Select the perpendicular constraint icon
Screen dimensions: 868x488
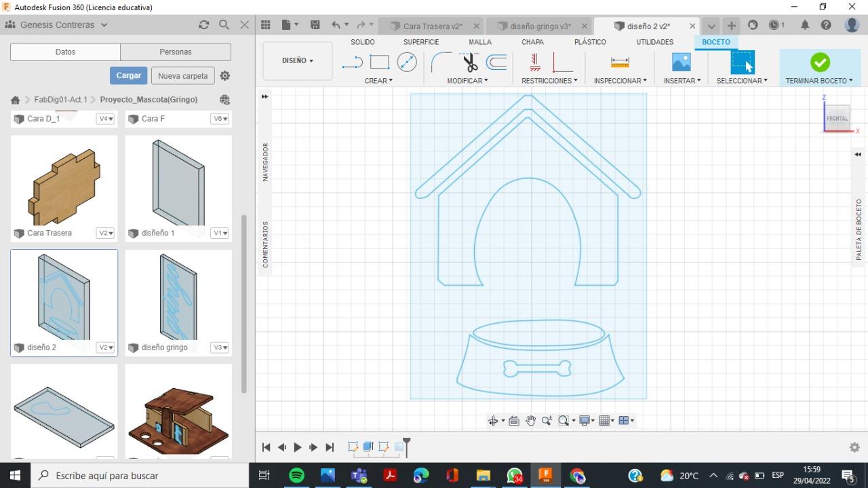(x=562, y=62)
